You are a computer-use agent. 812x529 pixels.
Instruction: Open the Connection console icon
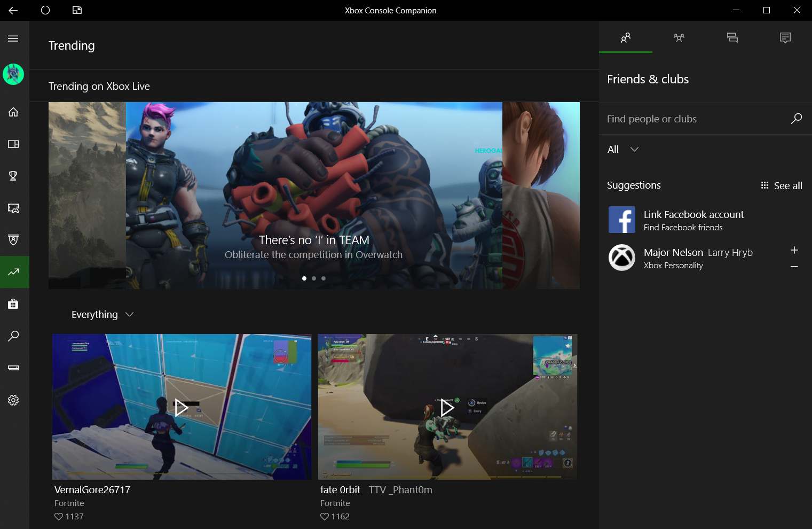point(13,368)
